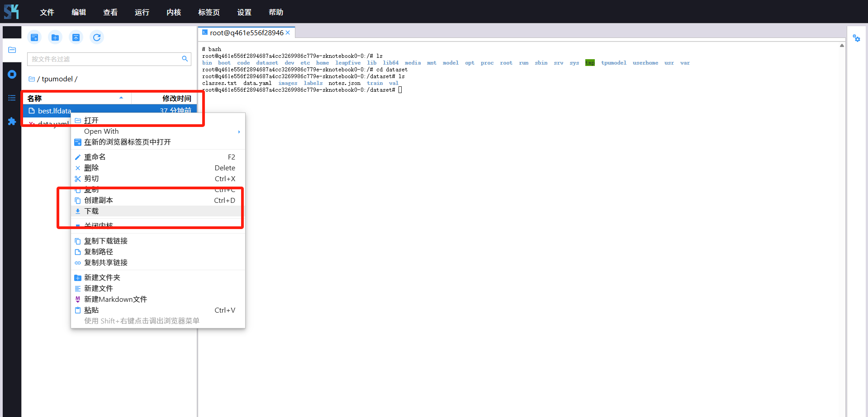868x417 pixels.
Task: Click the terminal scrollbar up arrow
Action: pyautogui.click(x=842, y=45)
